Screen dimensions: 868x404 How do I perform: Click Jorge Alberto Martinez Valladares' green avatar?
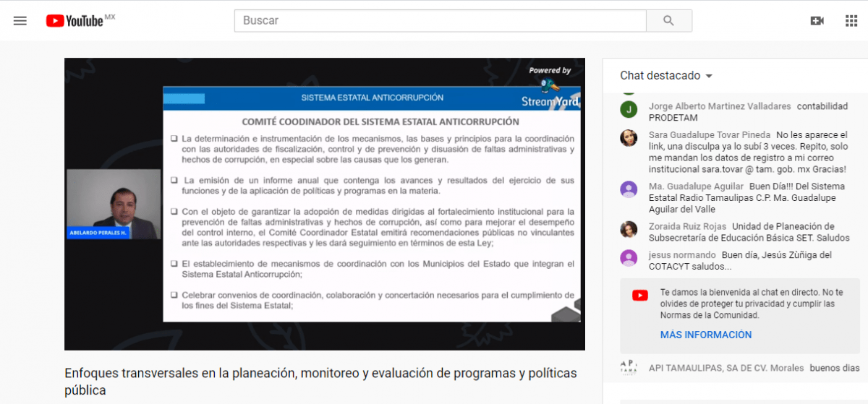click(x=629, y=110)
